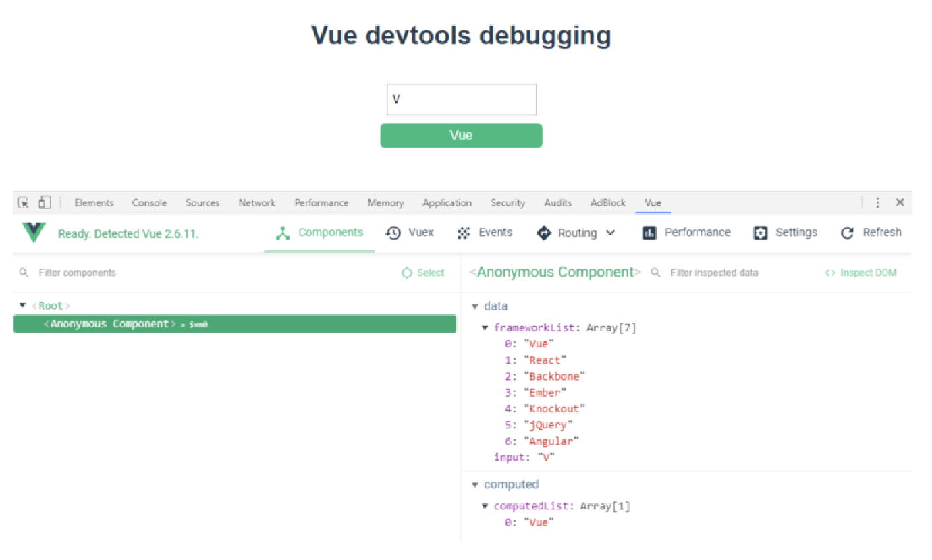This screenshot has height=560, width=932.
Task: Click the Events dots icon
Action: (x=464, y=233)
